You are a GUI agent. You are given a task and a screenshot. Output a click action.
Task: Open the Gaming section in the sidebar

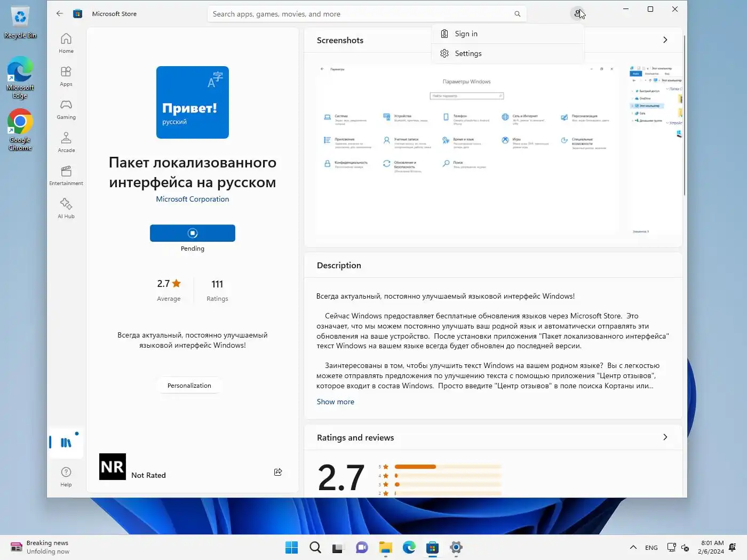pyautogui.click(x=66, y=109)
